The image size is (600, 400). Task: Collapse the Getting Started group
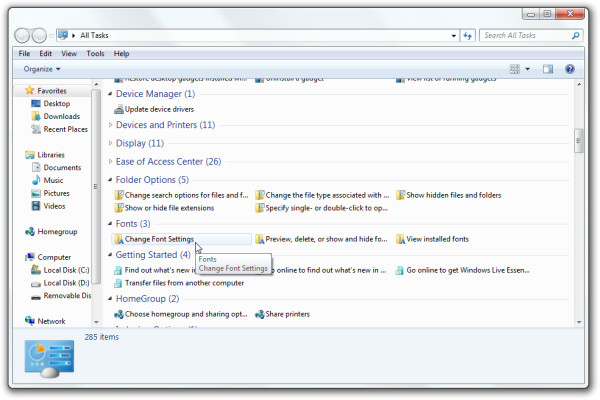(110, 255)
